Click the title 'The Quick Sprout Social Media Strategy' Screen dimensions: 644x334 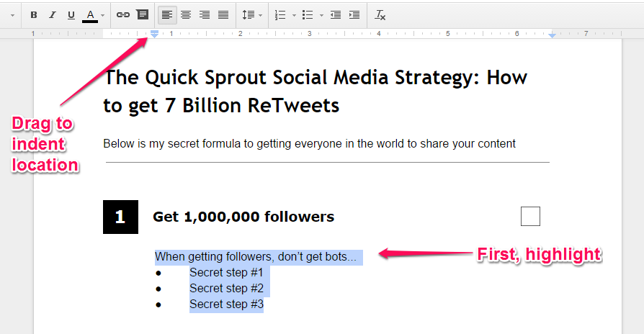[x=291, y=78]
